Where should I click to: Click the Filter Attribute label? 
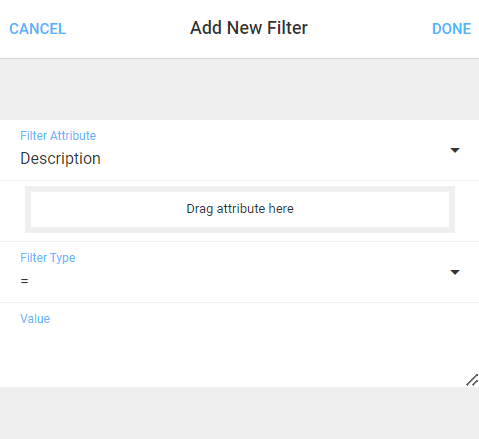(58, 136)
